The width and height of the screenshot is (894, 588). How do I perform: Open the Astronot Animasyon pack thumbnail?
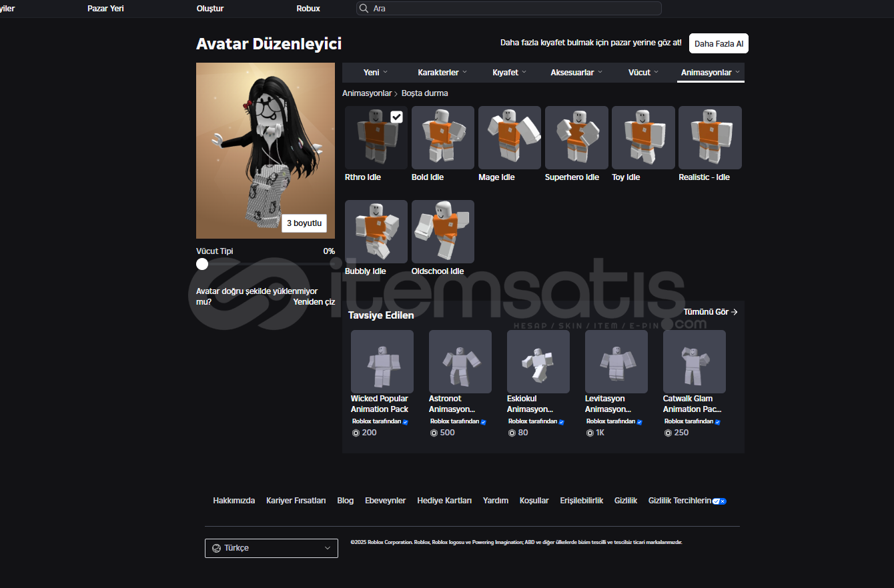pos(460,361)
